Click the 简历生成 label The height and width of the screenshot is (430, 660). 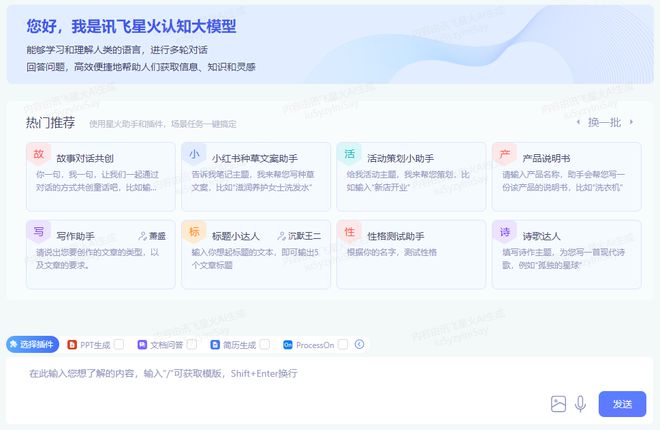point(240,345)
